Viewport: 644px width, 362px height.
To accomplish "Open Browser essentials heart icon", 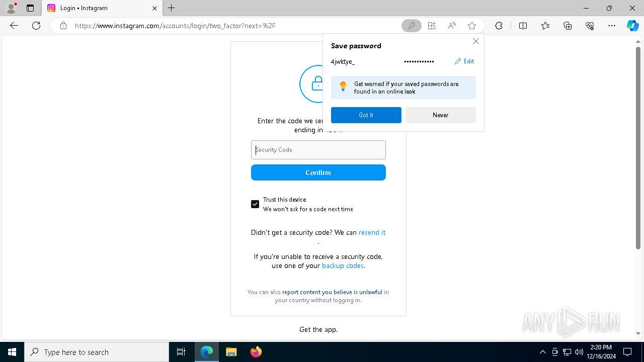I will pyautogui.click(x=590, y=26).
